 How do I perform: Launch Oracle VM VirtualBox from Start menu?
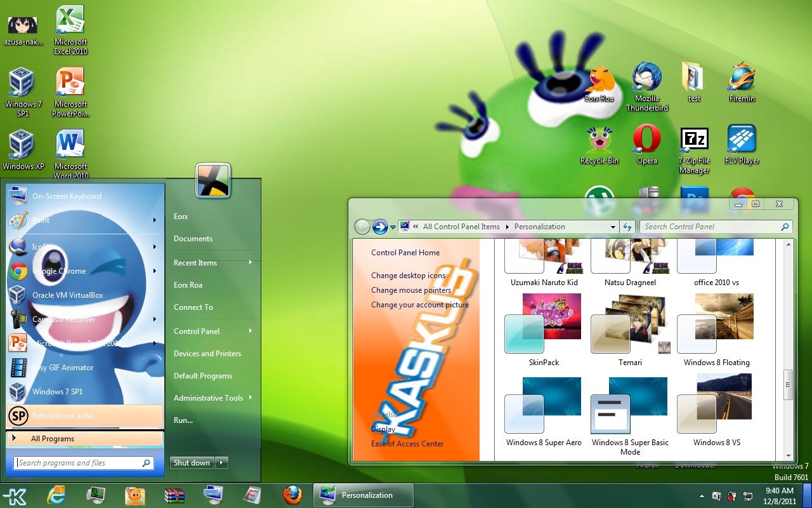point(85,295)
